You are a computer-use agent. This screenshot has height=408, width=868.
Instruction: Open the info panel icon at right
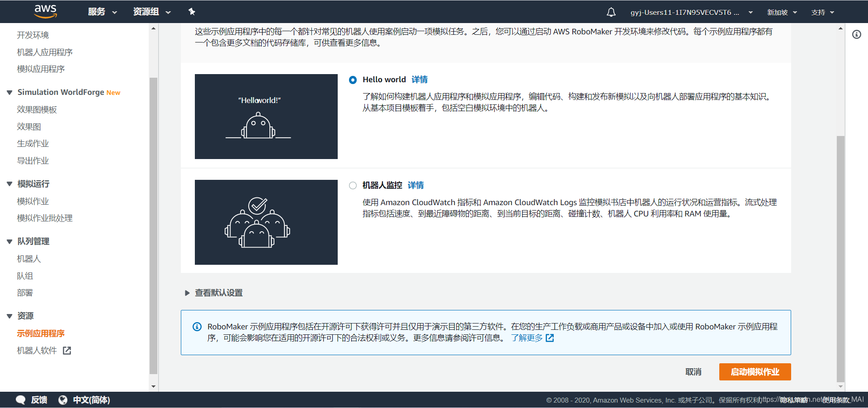pyautogui.click(x=857, y=34)
